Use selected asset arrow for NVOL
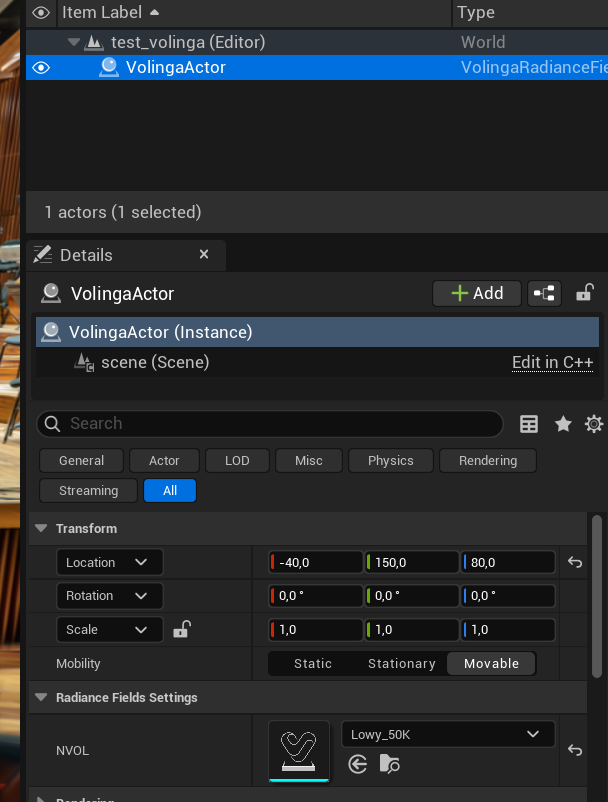The width and height of the screenshot is (608, 802). click(358, 765)
